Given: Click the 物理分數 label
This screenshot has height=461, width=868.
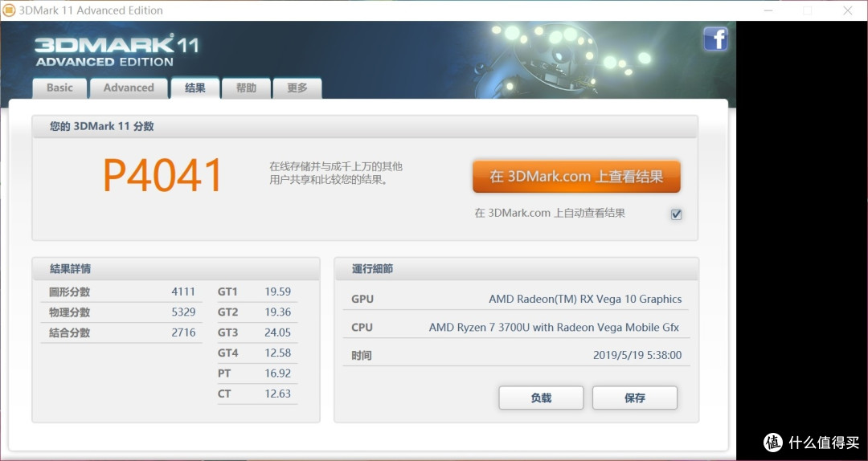Looking at the screenshot, I should pyautogui.click(x=69, y=312).
